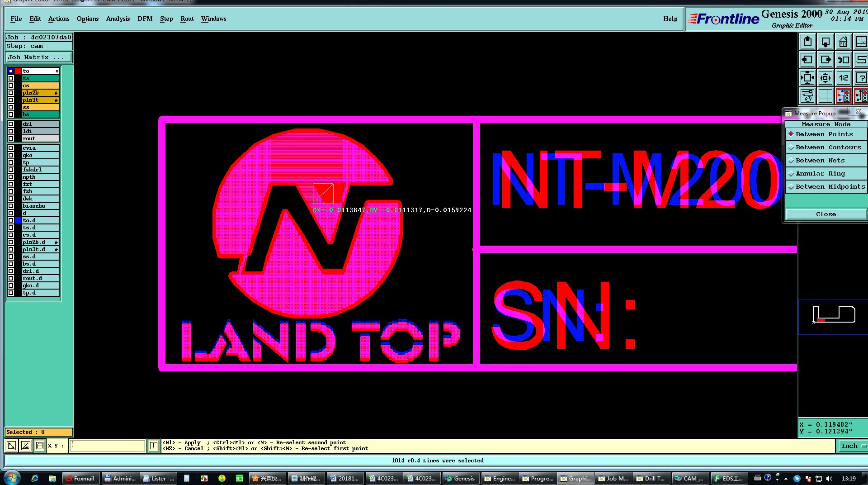Screen dimensions: 868x485
Task: Open the Edit menu
Action: tap(35, 19)
